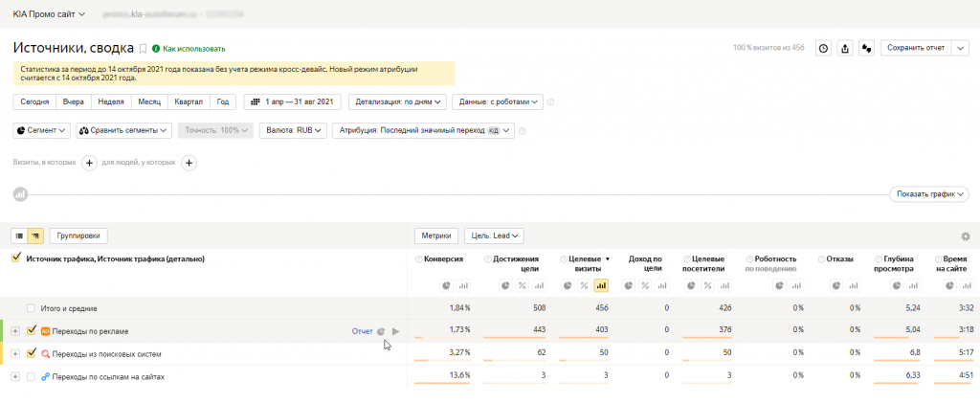Open the Как использовать help link
This screenshot has height=404, width=980.
[x=193, y=48]
